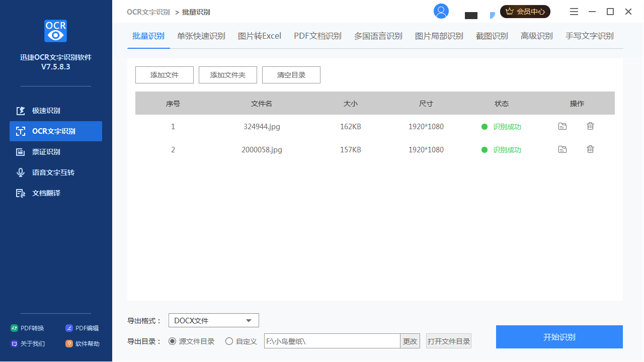Select 票证识别 in the sidebar
This screenshot has width=644, height=362.
56,152
